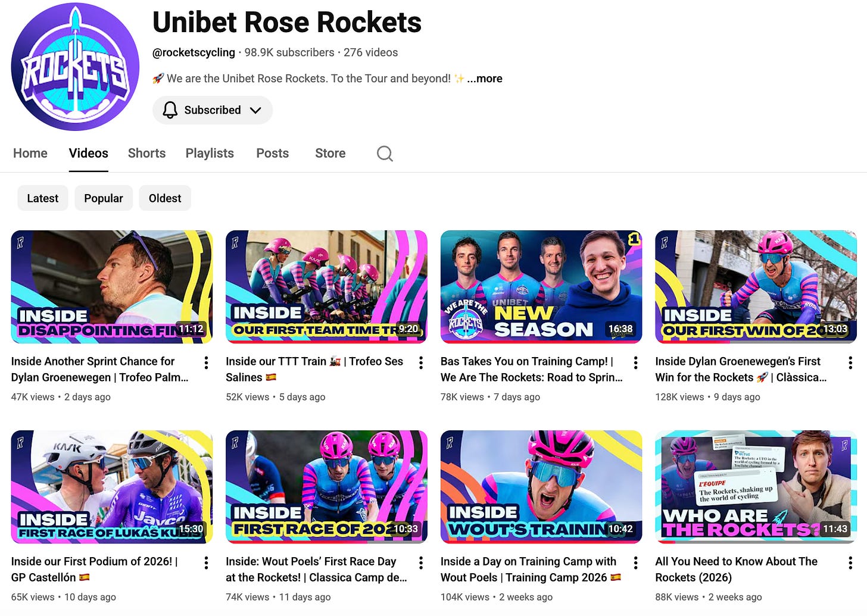Open more options for All You Need to Know video
This screenshot has width=867, height=616.
click(850, 562)
